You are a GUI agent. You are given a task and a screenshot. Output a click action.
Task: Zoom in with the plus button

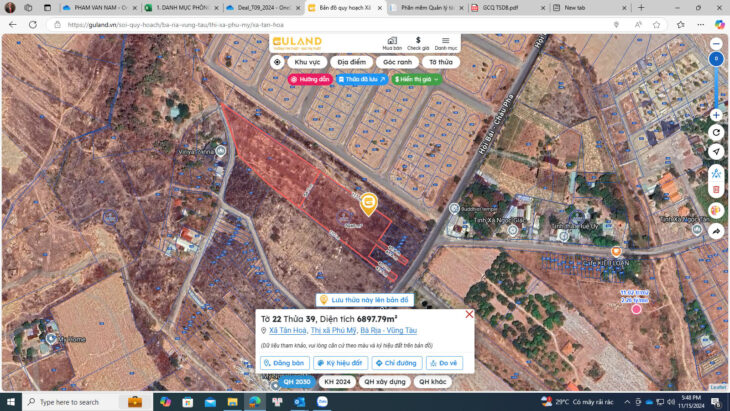716,115
